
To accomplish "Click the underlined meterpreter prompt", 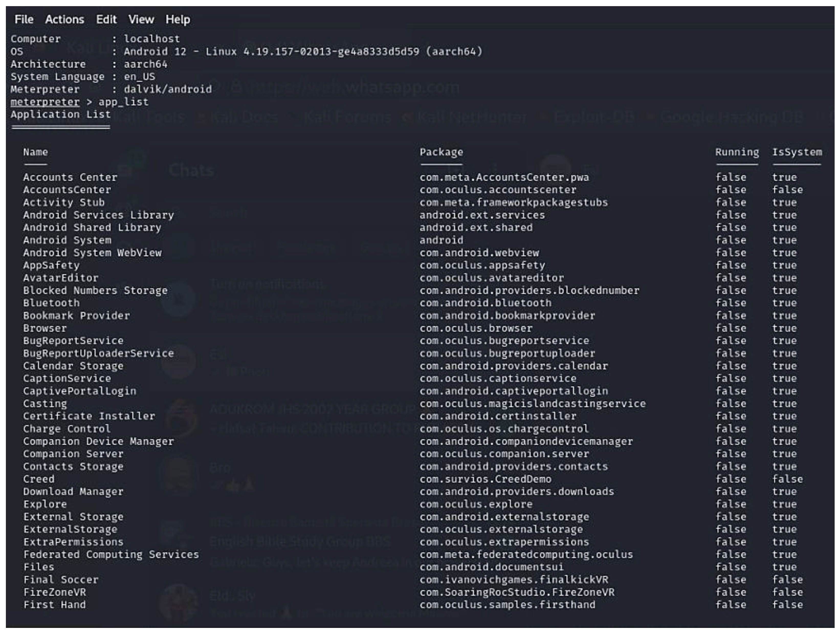I will click(45, 102).
